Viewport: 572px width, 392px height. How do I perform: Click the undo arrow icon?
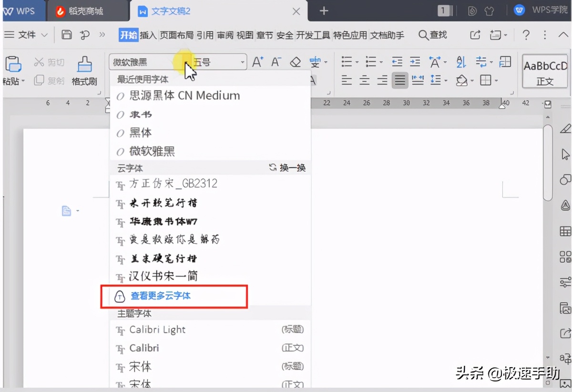coord(85,35)
